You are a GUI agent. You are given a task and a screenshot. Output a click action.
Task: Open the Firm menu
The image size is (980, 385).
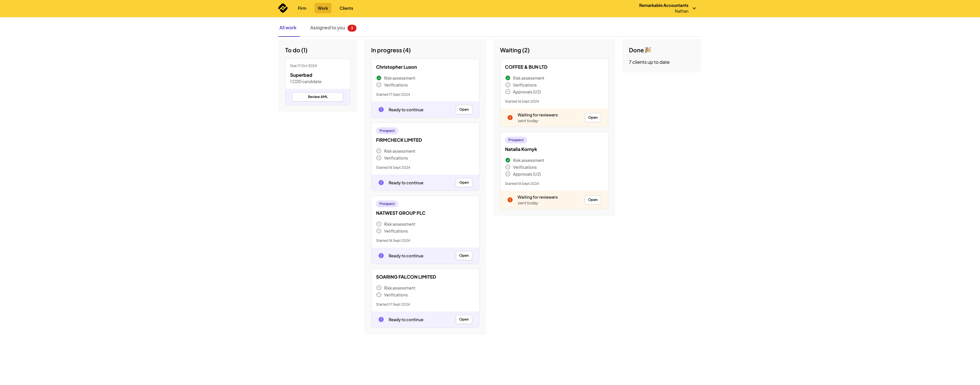point(302,8)
